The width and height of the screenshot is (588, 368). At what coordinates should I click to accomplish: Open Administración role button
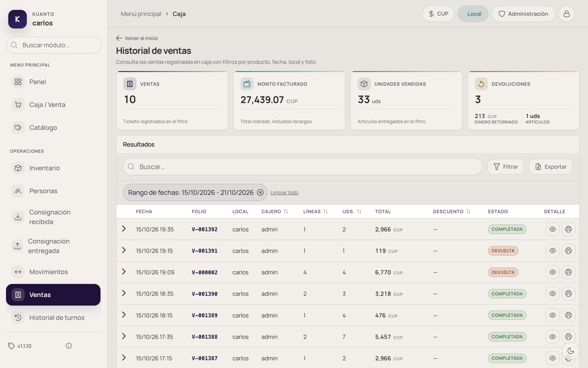[x=523, y=14]
